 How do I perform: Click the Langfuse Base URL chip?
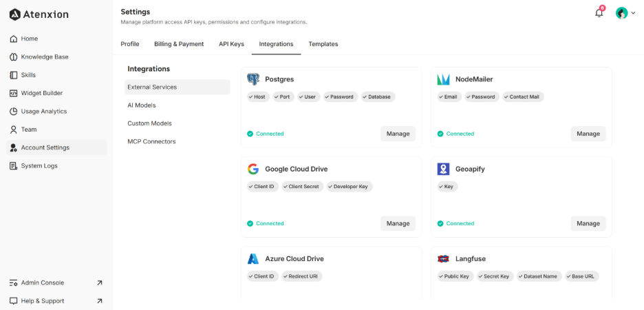tap(582, 276)
